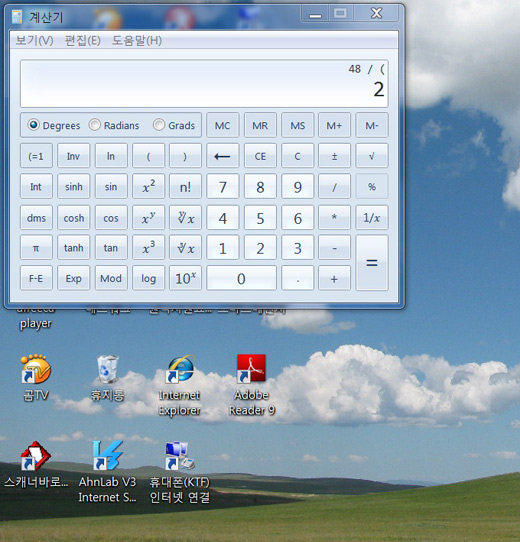Viewport: 520px width, 542px height.
Task: Click the plus-minus sign button
Action: click(x=334, y=156)
